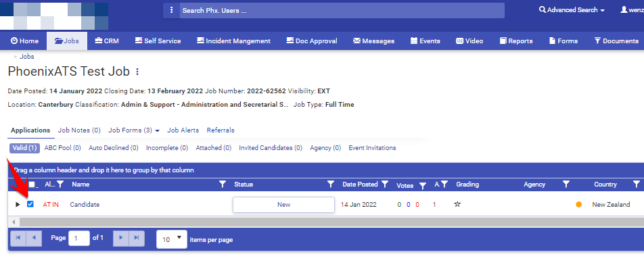
Task: Click the three-dot menu beside job title
Action: [137, 72]
